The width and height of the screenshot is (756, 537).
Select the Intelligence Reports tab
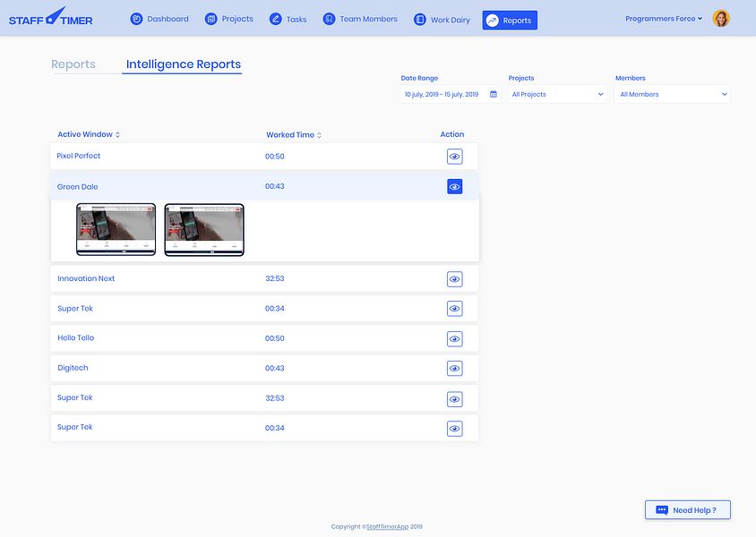coord(184,64)
